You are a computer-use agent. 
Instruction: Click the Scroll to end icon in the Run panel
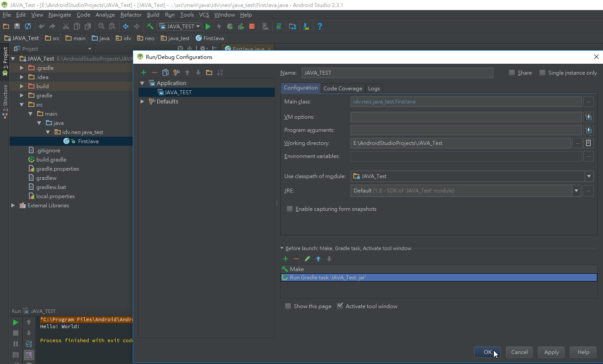pos(29,355)
